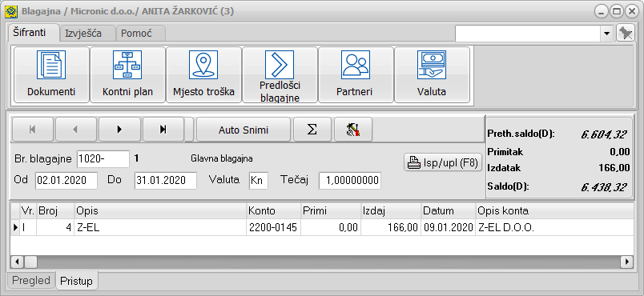Viewport: 644px width, 296px height.
Task: Click the Vr. column header
Action: (x=28, y=211)
